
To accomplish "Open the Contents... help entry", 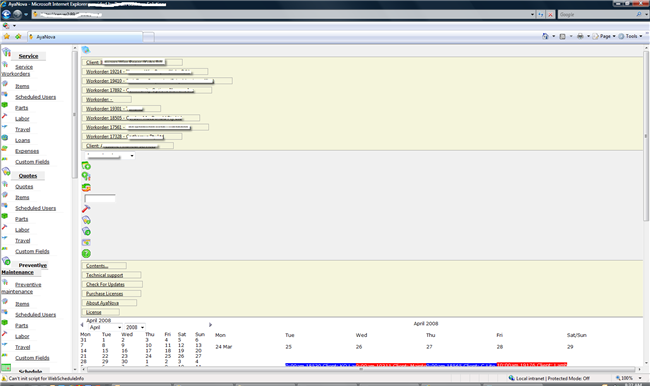I will [104, 266].
